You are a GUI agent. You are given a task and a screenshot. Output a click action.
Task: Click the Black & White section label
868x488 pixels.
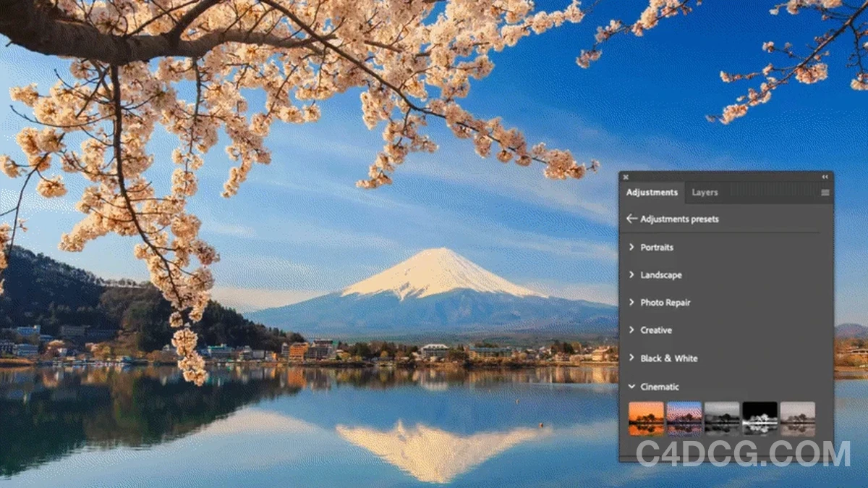click(669, 358)
